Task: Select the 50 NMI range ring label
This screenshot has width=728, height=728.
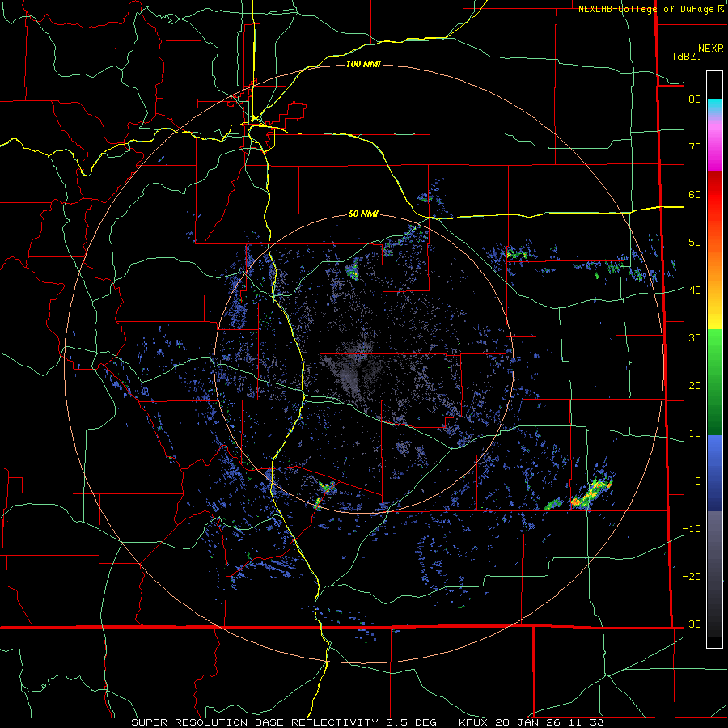Action: pos(363,214)
